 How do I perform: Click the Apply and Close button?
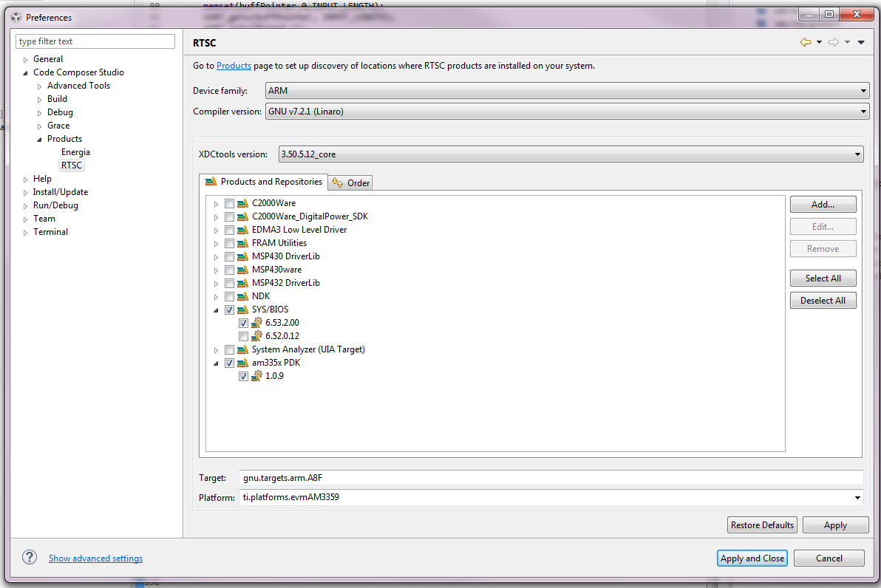pos(752,558)
